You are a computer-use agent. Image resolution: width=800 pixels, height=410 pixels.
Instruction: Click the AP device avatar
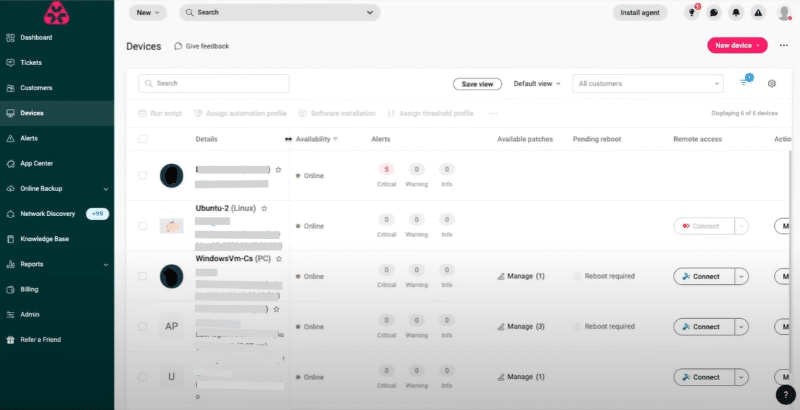(x=171, y=326)
